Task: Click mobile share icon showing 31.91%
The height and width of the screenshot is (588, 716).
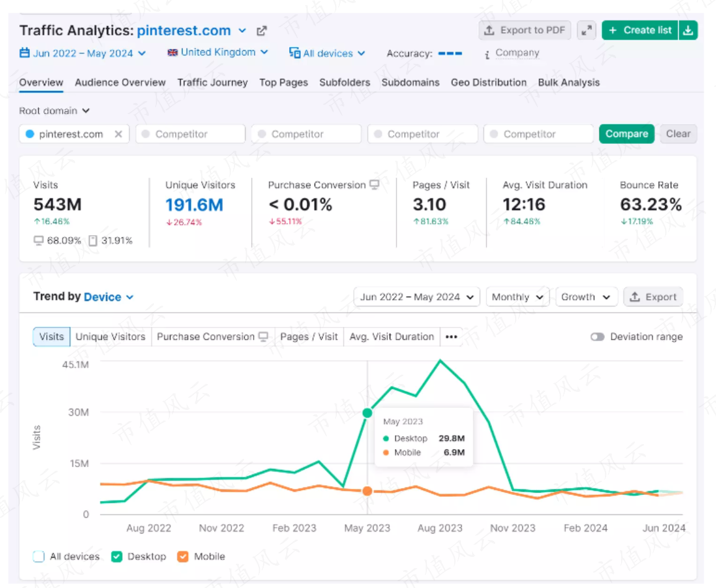Action: [x=92, y=241]
